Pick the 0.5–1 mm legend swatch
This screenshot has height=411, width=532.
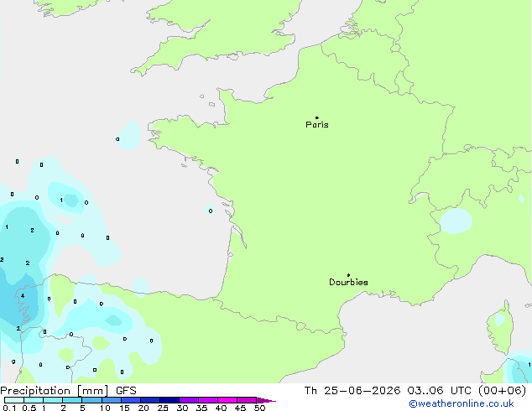(34, 400)
